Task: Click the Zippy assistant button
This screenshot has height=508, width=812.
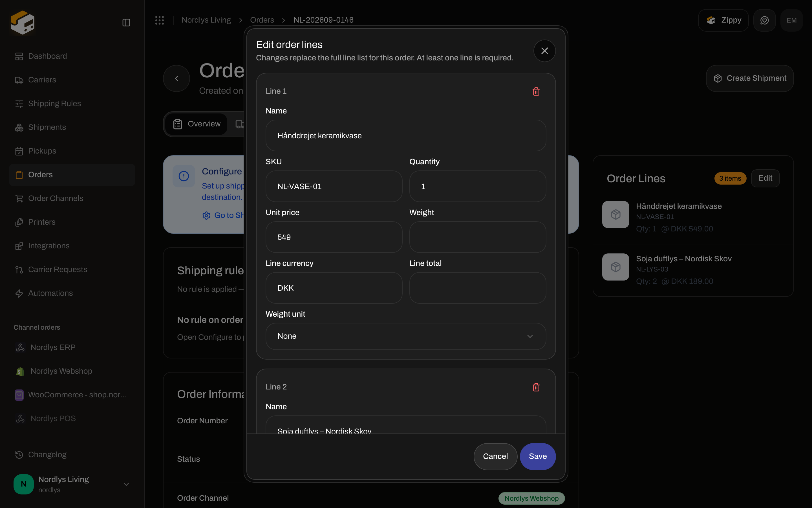Action: [x=723, y=20]
